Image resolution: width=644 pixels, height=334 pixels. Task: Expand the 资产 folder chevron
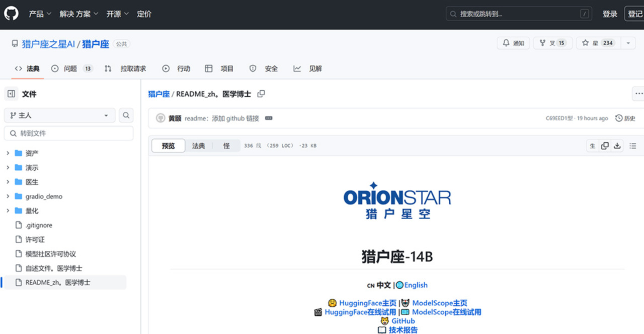click(x=8, y=153)
